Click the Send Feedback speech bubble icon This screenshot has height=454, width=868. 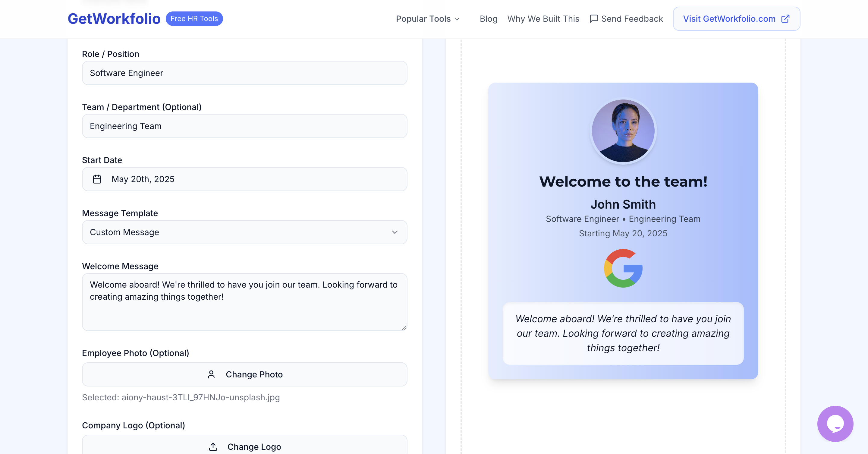point(594,19)
